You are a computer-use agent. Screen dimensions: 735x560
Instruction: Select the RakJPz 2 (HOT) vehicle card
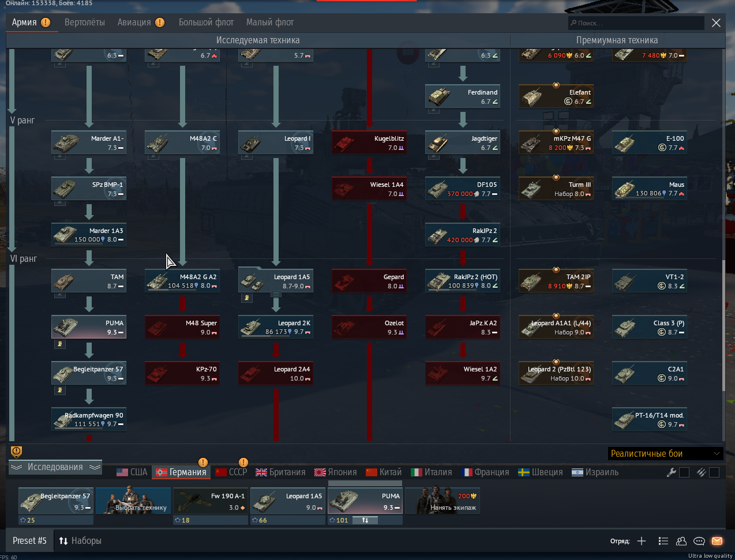pos(463,281)
